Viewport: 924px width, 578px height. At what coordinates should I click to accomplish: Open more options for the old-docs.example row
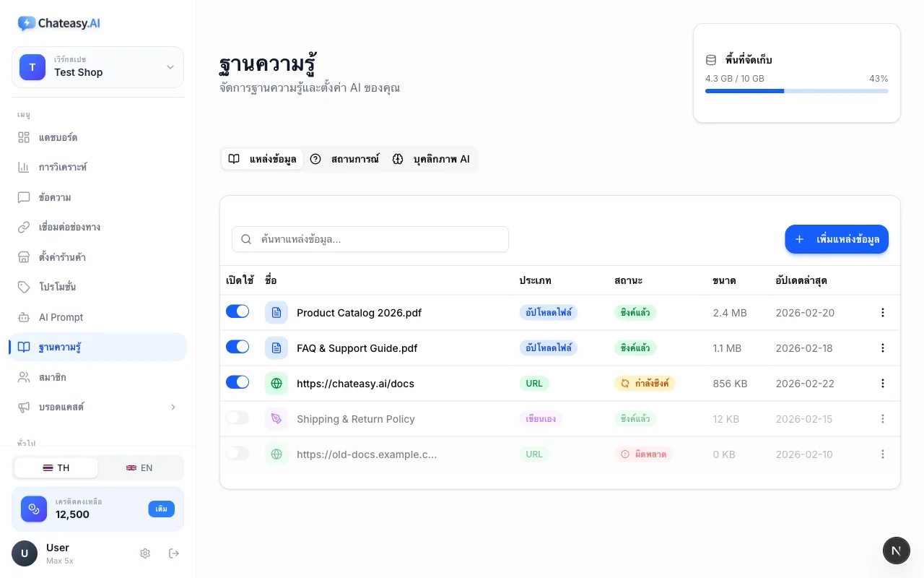(883, 454)
